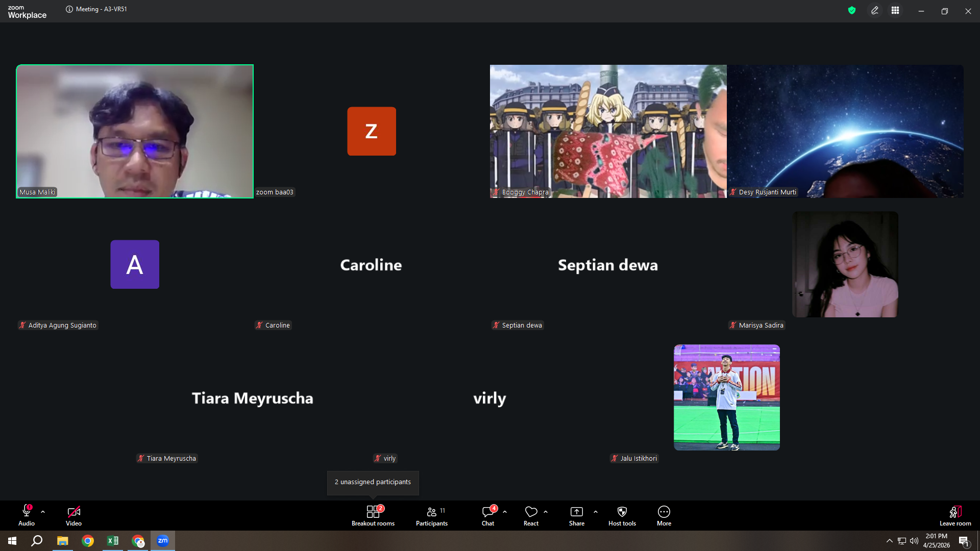Open the Chat panel
Image resolution: width=980 pixels, height=551 pixels.
tap(488, 515)
